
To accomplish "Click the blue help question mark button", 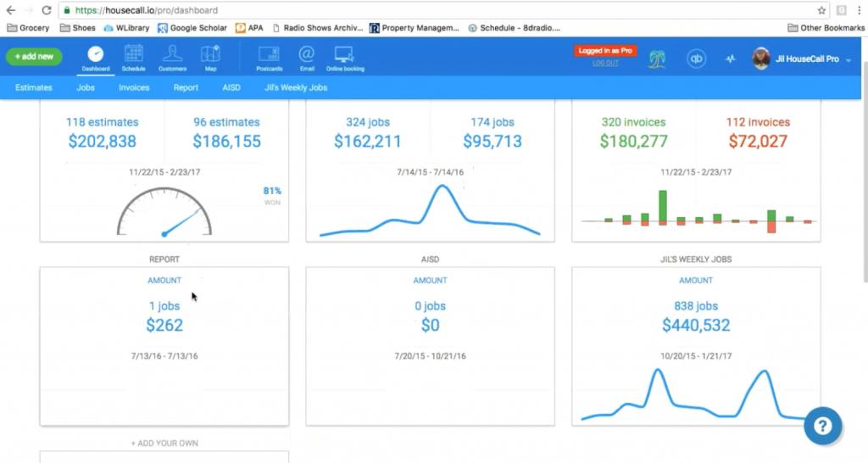I will 822,426.
